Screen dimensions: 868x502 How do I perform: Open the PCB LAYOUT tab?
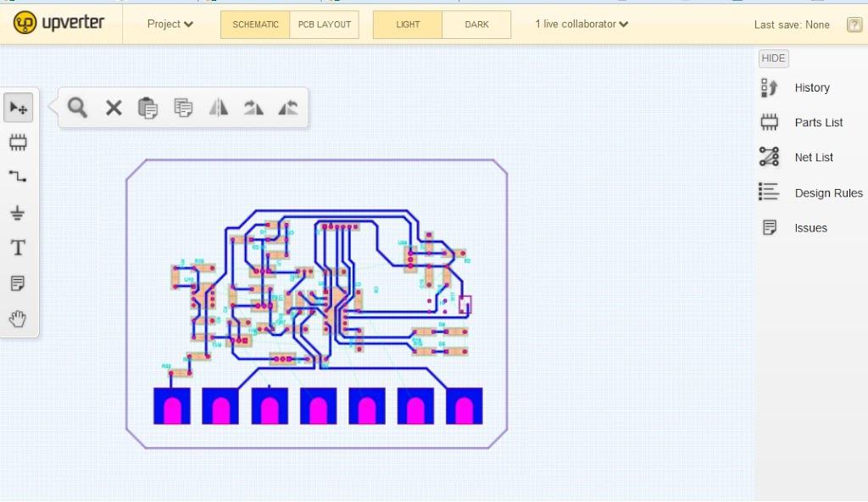tap(325, 24)
